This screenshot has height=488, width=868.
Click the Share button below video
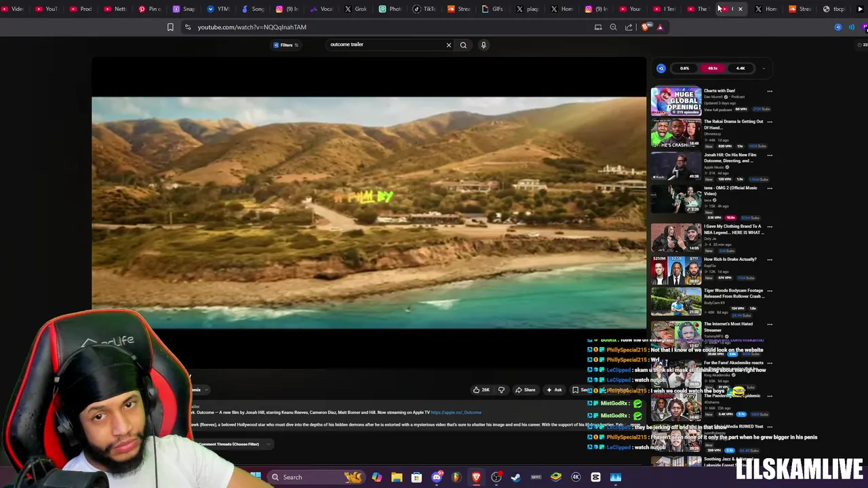point(526,390)
